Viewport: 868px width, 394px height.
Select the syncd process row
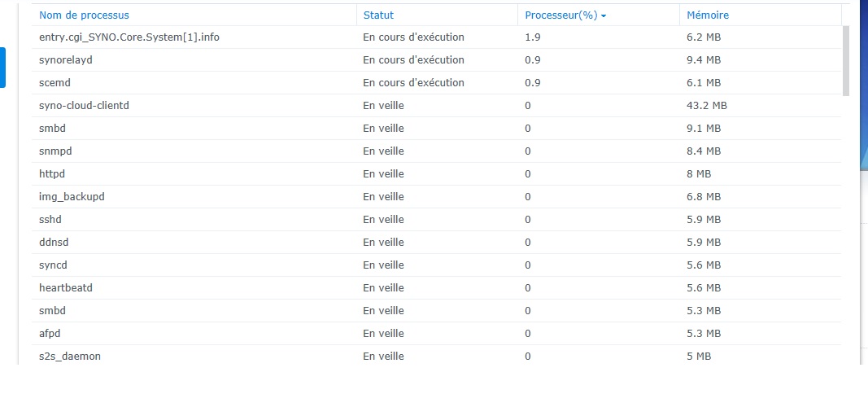(x=54, y=265)
